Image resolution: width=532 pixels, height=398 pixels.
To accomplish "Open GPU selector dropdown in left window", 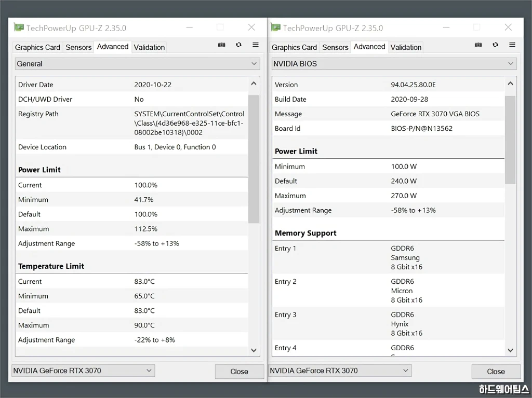I will (x=83, y=370).
